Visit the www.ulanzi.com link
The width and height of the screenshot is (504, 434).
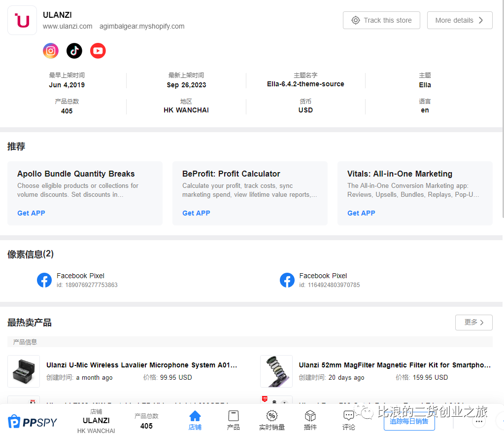67,26
